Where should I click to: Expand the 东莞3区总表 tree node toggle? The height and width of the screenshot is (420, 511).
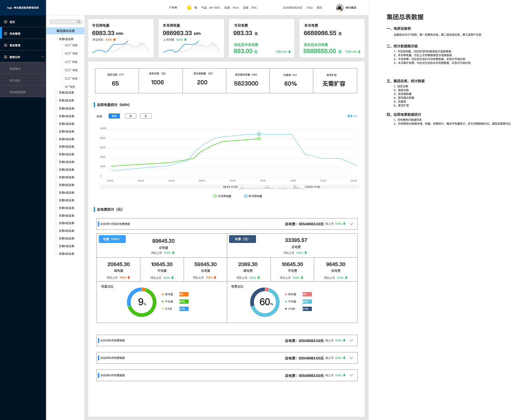pyautogui.click(x=56, y=101)
